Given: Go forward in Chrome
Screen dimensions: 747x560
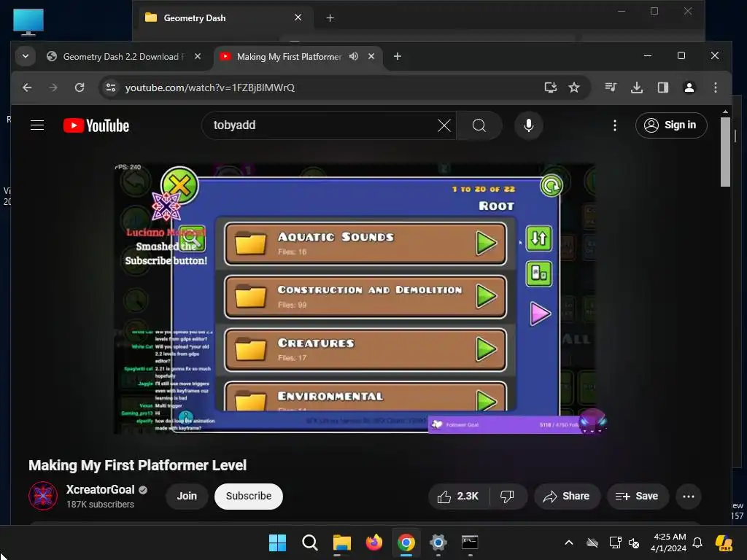Looking at the screenshot, I should (53, 87).
